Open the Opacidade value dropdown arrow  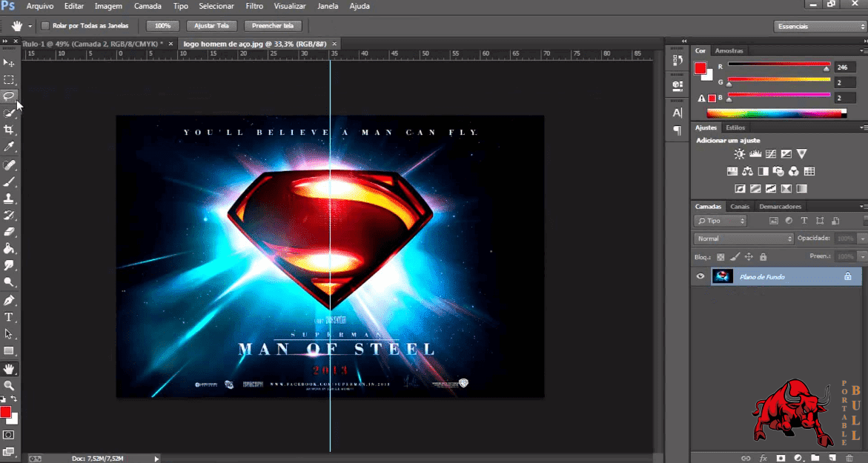click(863, 239)
